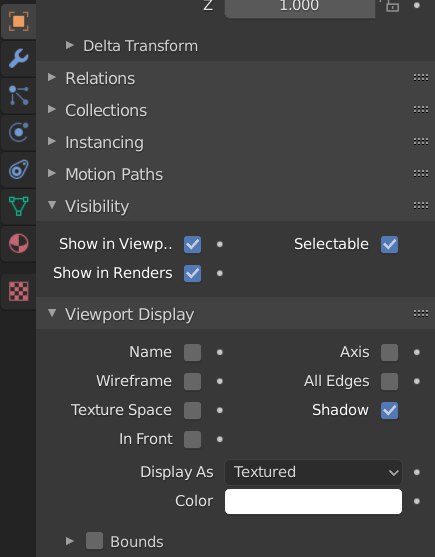The width and height of the screenshot is (435, 557).
Task: Uncheck the Selectable checkbox
Action: click(x=389, y=244)
